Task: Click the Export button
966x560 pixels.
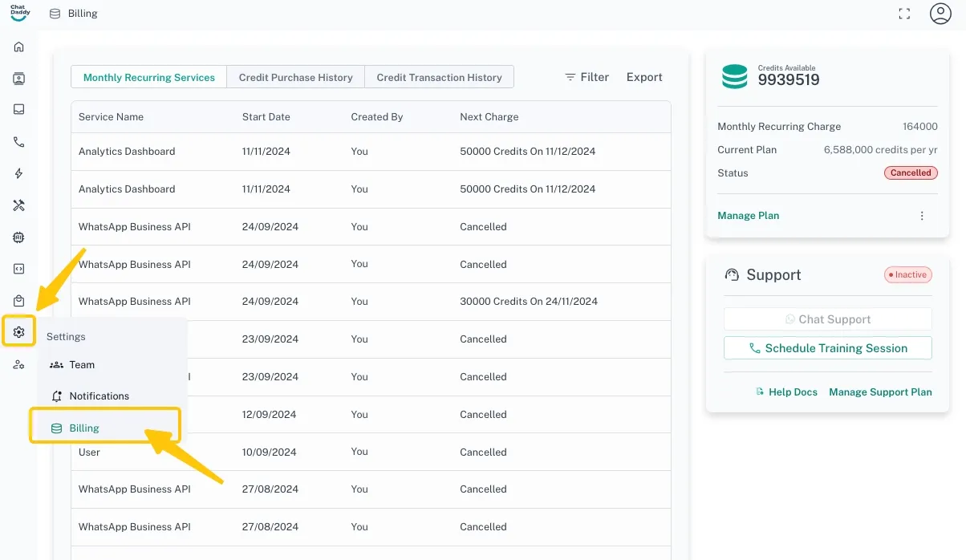Action: pos(644,77)
